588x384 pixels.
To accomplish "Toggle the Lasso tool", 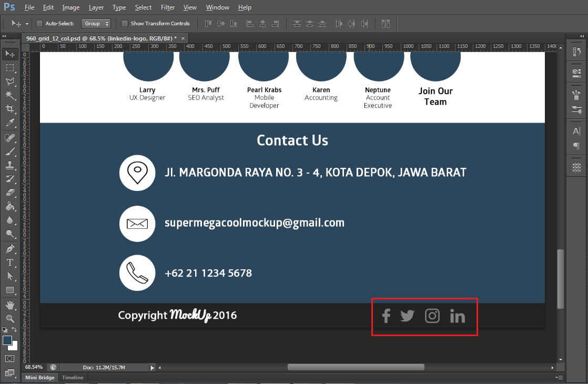I will (11, 81).
